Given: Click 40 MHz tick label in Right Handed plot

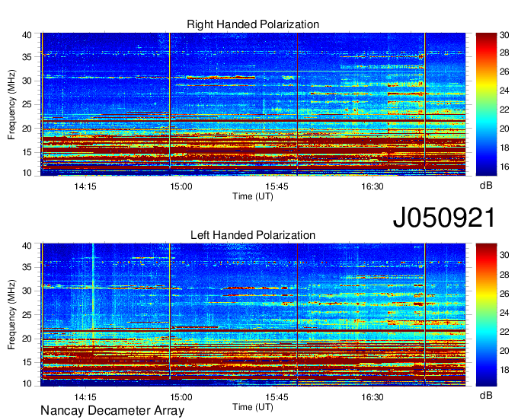Looking at the screenshot, I should pos(27,35).
